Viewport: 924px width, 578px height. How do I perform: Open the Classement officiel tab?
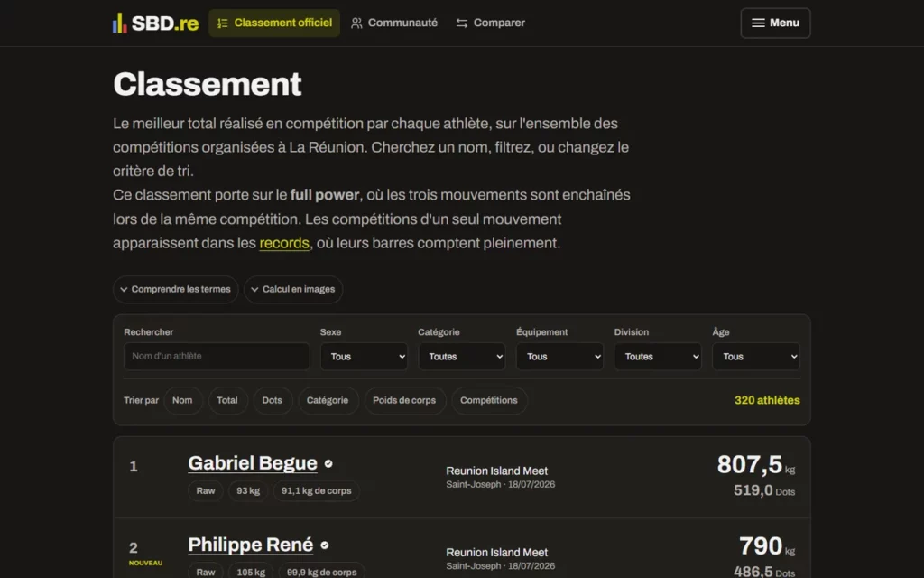(274, 23)
